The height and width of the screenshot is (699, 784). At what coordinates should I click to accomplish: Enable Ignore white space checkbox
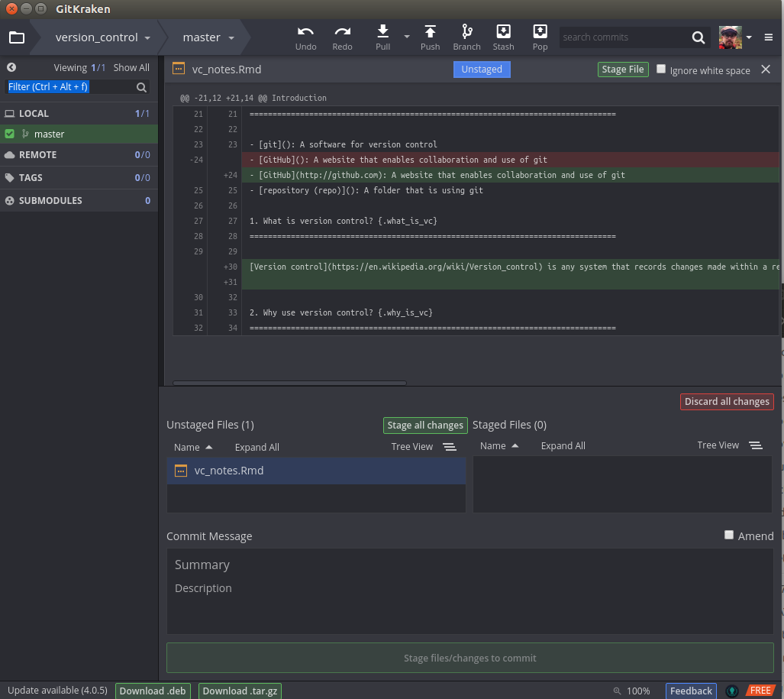(660, 69)
